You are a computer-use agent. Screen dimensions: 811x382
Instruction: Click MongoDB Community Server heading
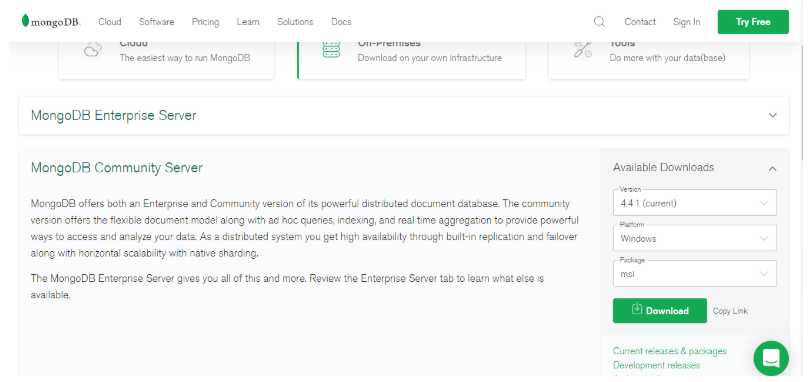coord(116,167)
